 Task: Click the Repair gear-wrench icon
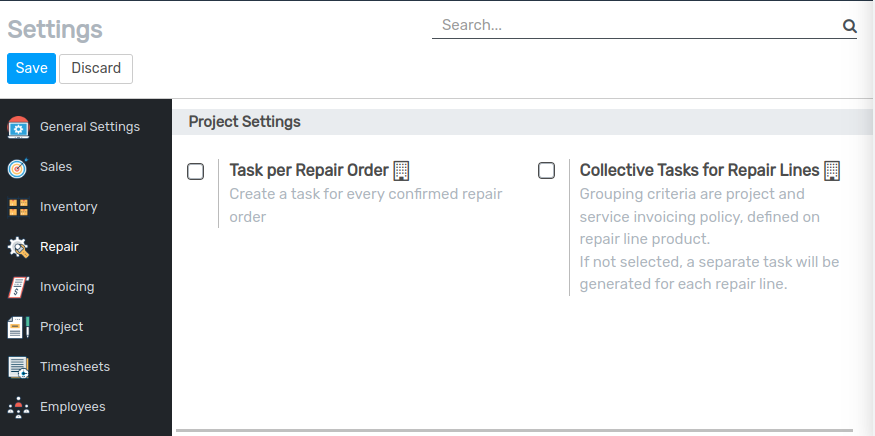click(18, 247)
